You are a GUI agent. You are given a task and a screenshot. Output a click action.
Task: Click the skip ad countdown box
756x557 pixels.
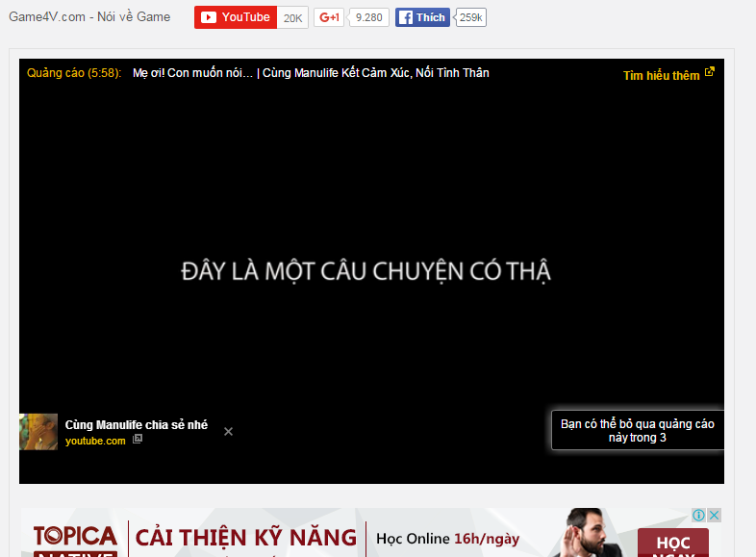coord(638,430)
